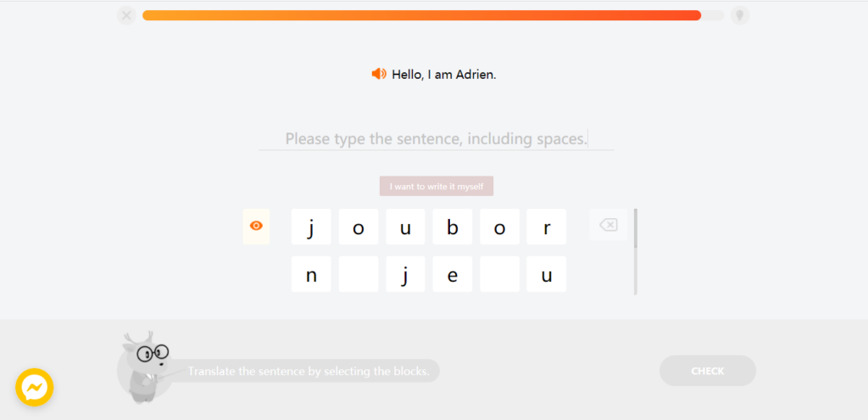This screenshot has height=420, width=868.
Task: Open the lightbulb hint icon
Action: pyautogui.click(x=739, y=15)
